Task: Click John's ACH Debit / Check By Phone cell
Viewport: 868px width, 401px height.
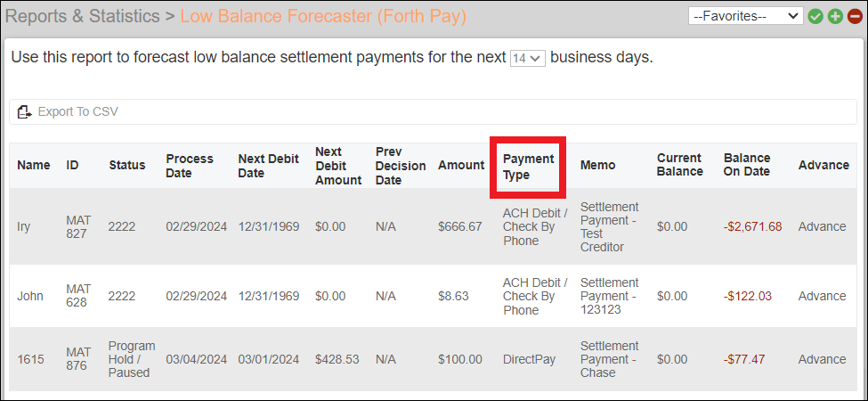Action: click(x=535, y=297)
